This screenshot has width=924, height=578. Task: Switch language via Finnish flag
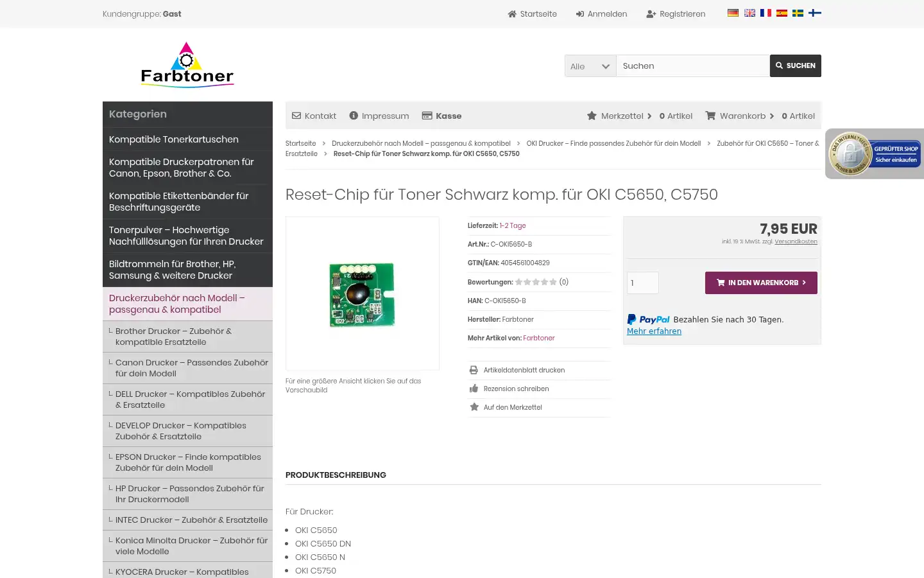click(815, 13)
